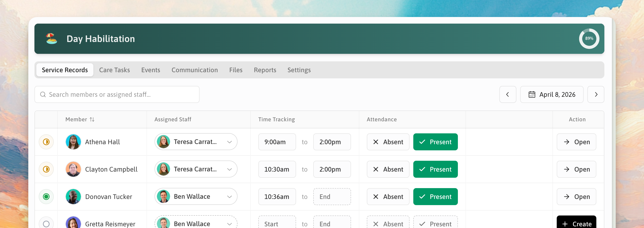Mark Donovan Tucker as Present

(435, 197)
